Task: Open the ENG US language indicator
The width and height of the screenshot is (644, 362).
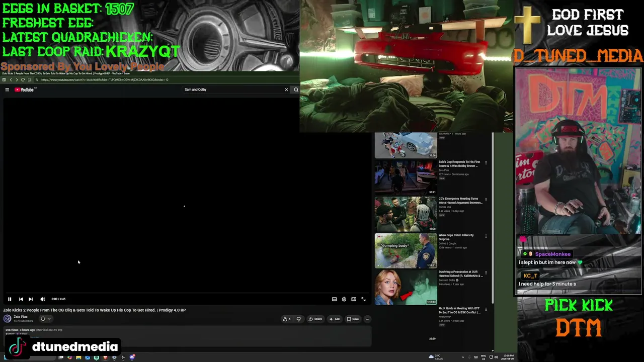Action: pos(484,357)
